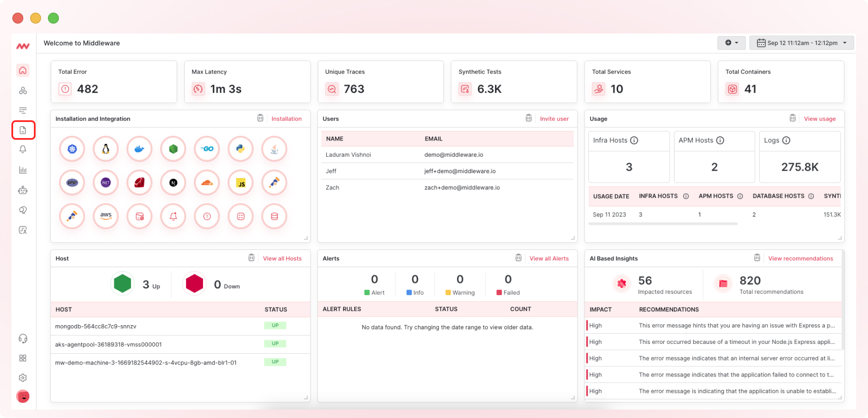Click View all Hosts link
Image resolution: width=868 pixels, height=418 pixels.
pos(282,259)
